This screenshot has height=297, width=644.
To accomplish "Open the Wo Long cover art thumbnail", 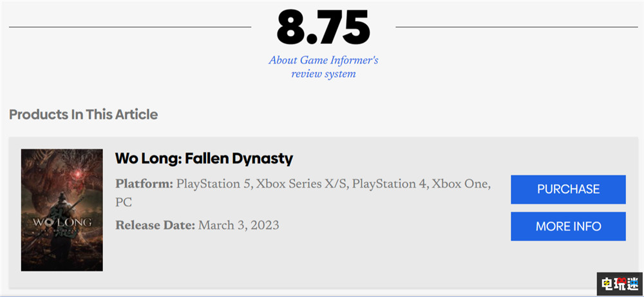I will [62, 210].
